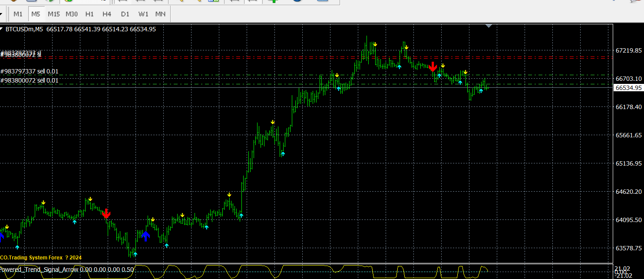Click the cyan arrow under the lowest candle

coord(135,254)
